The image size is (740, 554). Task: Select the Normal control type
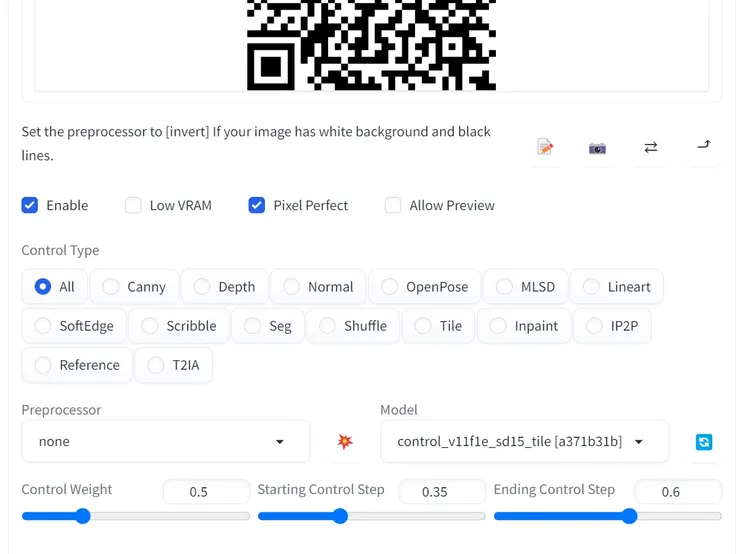318,286
